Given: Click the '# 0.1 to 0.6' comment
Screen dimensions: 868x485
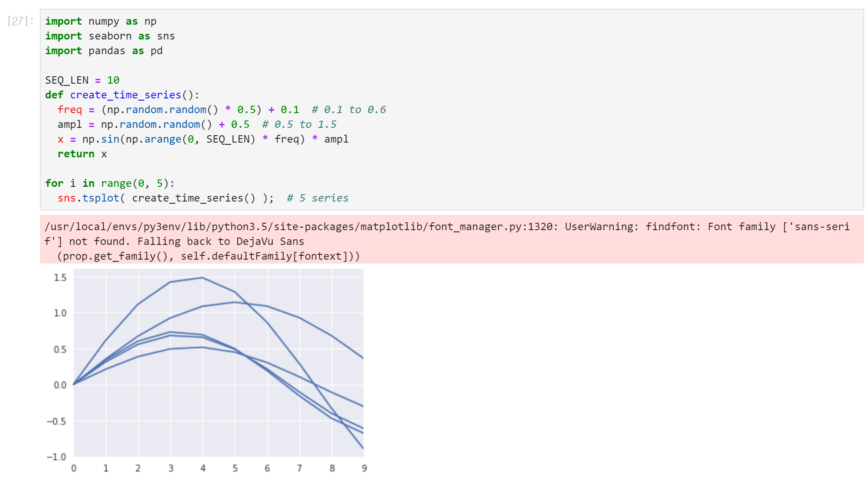Looking at the screenshot, I should pos(349,110).
